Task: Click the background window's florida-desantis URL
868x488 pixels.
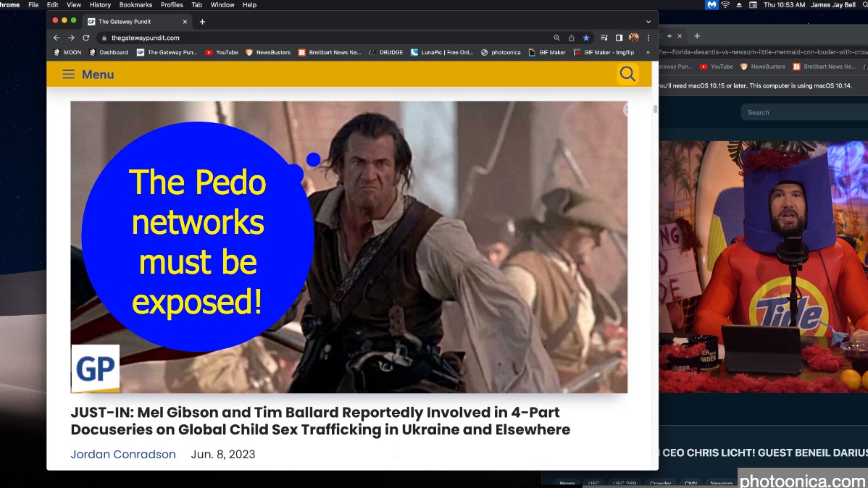Action: click(x=764, y=52)
